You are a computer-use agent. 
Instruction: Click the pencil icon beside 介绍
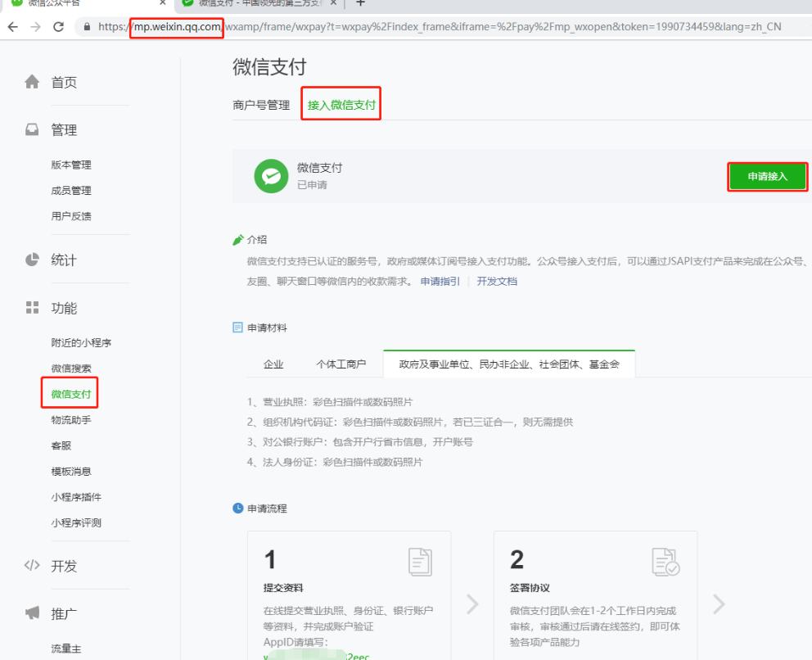pyautogui.click(x=237, y=240)
